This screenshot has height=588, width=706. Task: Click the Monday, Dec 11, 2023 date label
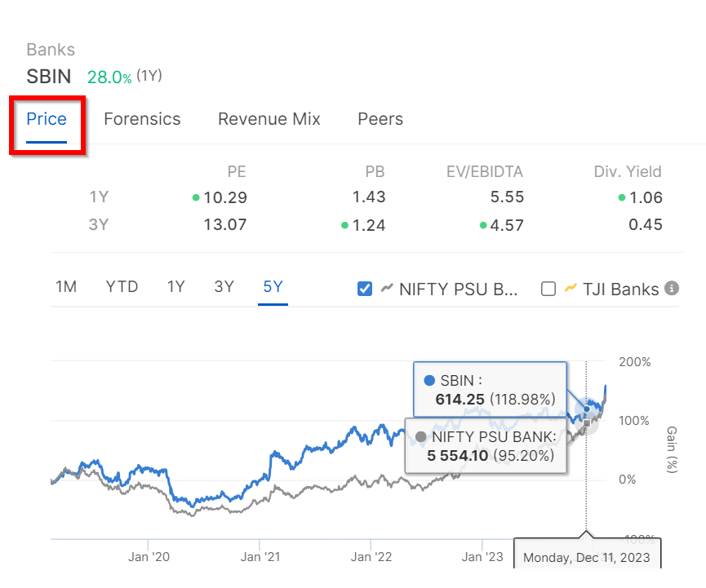[x=587, y=558]
